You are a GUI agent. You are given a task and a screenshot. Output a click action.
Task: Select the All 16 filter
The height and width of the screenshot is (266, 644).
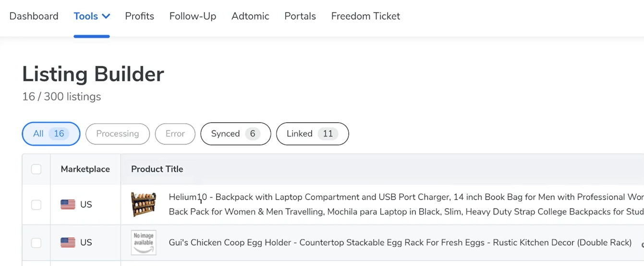click(x=51, y=134)
